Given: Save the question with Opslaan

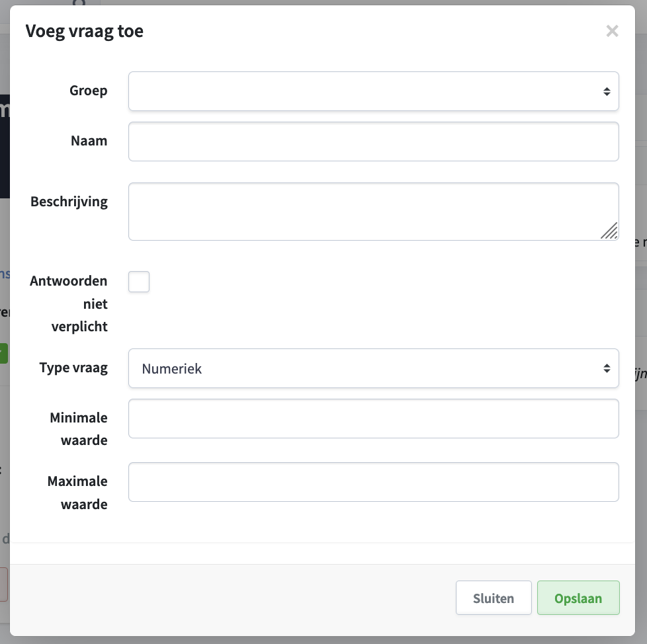Looking at the screenshot, I should (578, 598).
